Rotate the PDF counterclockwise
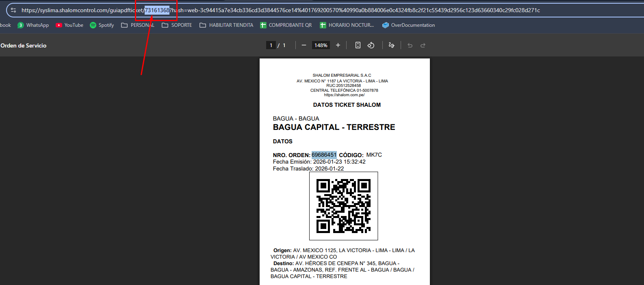This screenshot has width=644, height=285. click(371, 45)
